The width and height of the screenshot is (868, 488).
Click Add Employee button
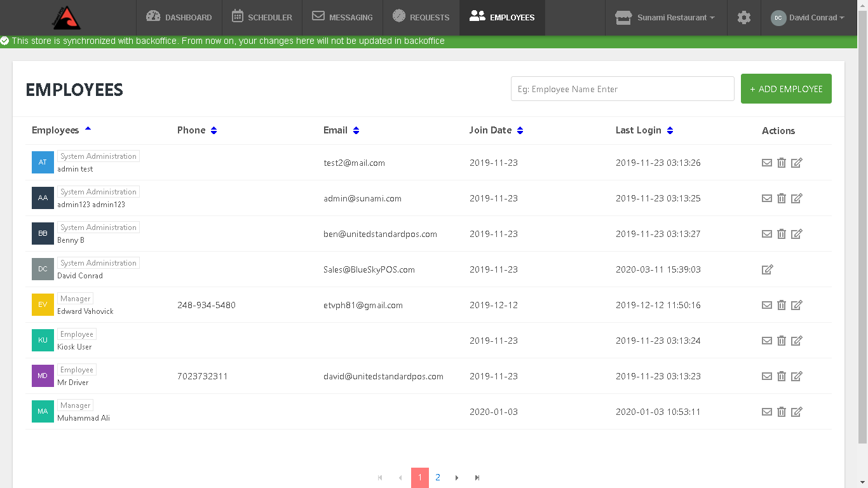coord(786,89)
